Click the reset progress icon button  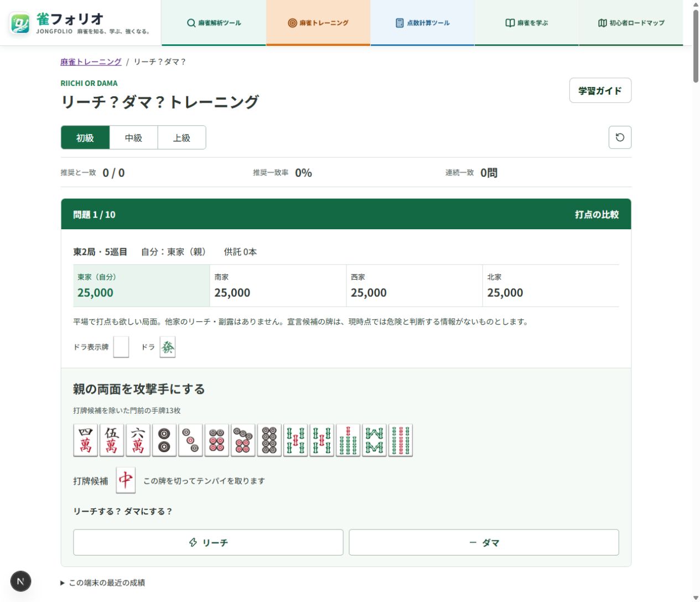(x=620, y=137)
